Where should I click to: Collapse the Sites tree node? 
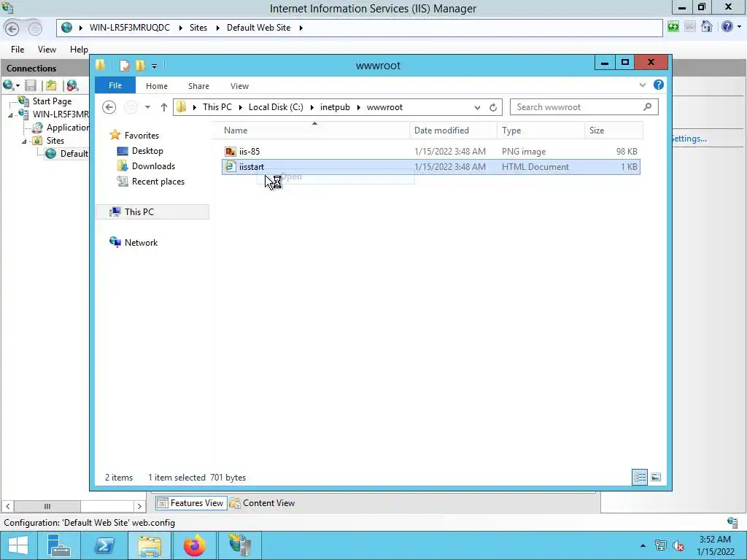coord(24,141)
